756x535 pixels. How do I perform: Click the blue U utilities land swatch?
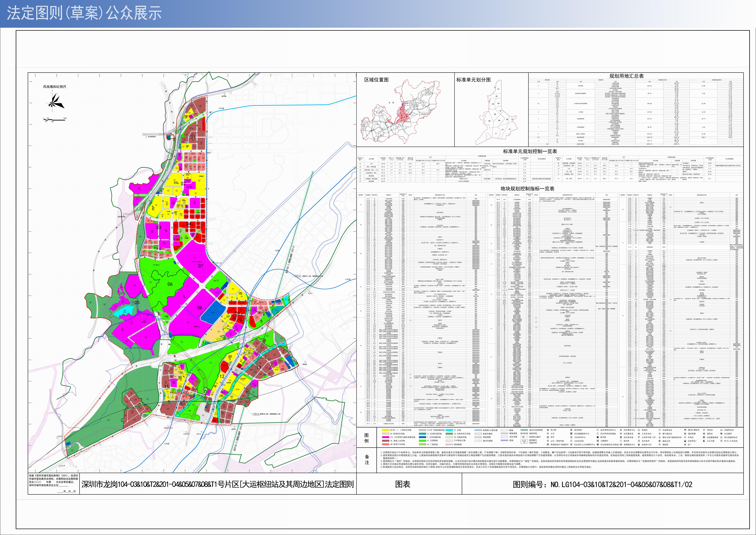coord(422,437)
